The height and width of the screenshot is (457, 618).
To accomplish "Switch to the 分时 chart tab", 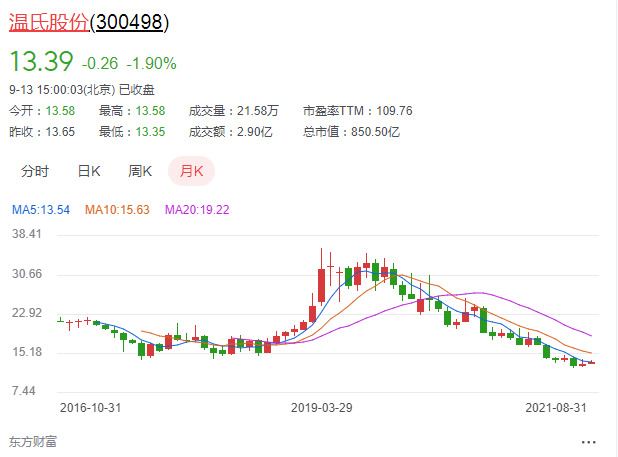I will tap(35, 171).
